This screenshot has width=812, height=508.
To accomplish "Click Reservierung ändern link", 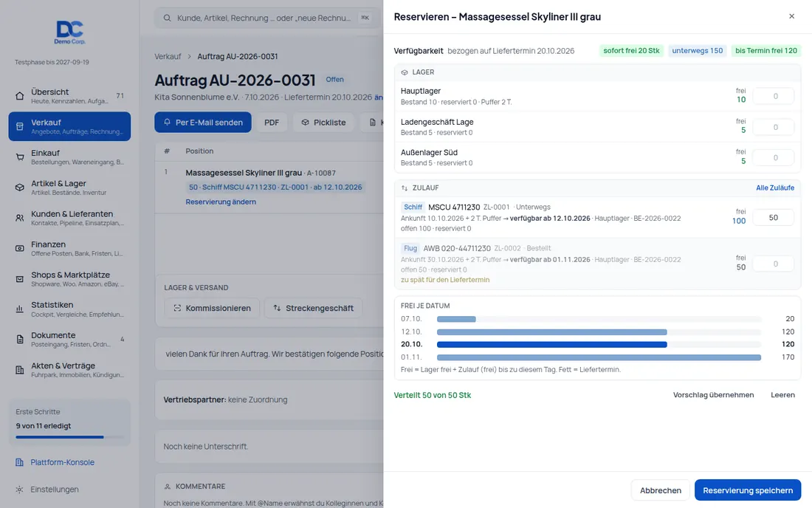I will (x=221, y=202).
